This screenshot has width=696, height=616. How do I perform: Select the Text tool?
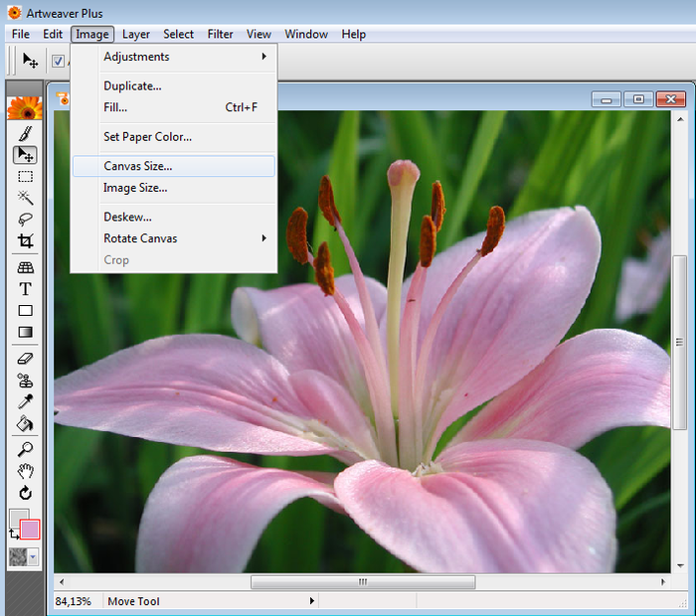[25, 289]
